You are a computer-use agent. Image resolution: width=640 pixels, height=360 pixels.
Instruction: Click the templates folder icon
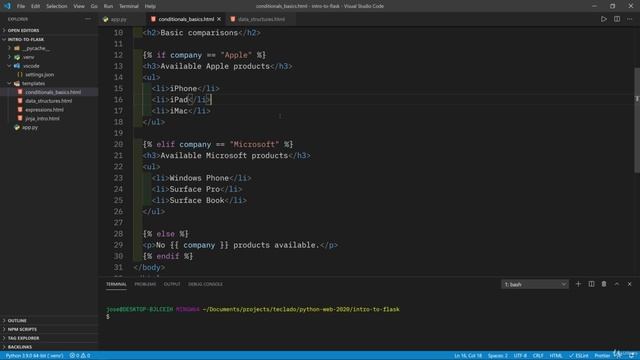(17, 83)
